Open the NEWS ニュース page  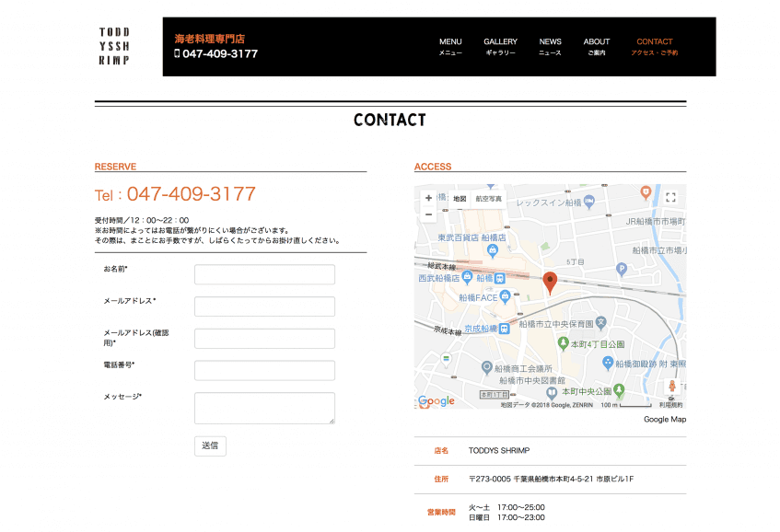pyautogui.click(x=550, y=47)
